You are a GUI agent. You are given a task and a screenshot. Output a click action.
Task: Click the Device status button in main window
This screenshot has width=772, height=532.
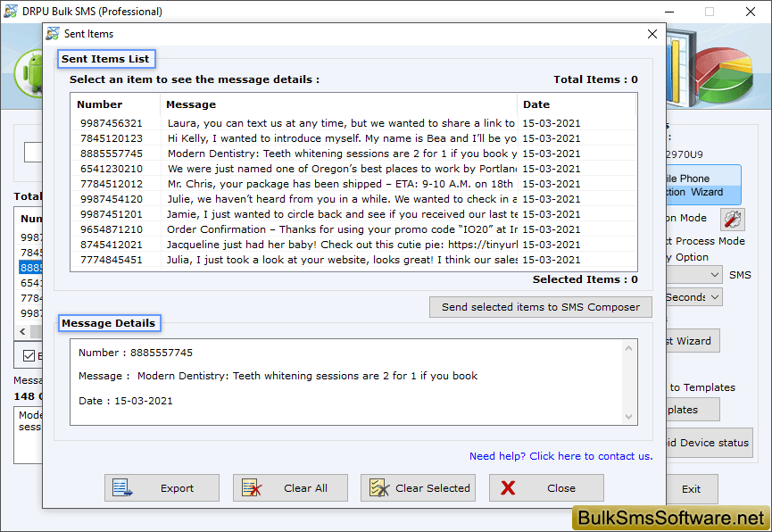pyautogui.click(x=710, y=443)
